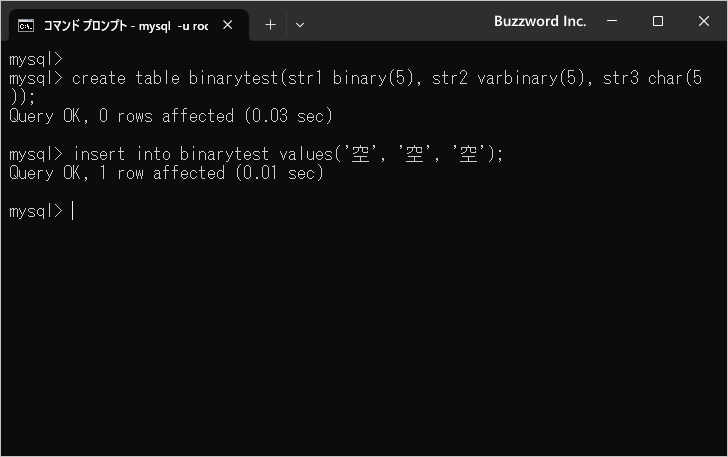This screenshot has width=728, height=457.
Task: Close the terminal window
Action: (703, 21)
